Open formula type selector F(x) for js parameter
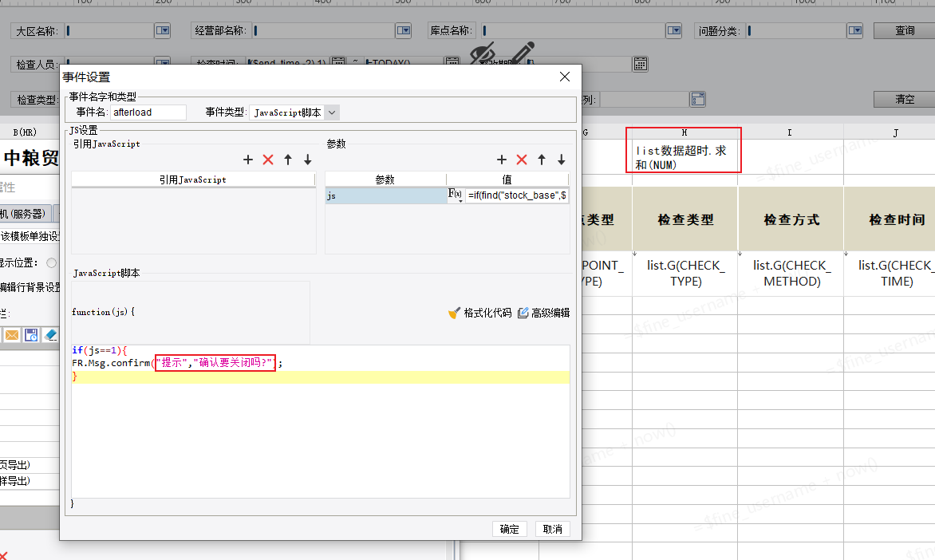 (456, 195)
